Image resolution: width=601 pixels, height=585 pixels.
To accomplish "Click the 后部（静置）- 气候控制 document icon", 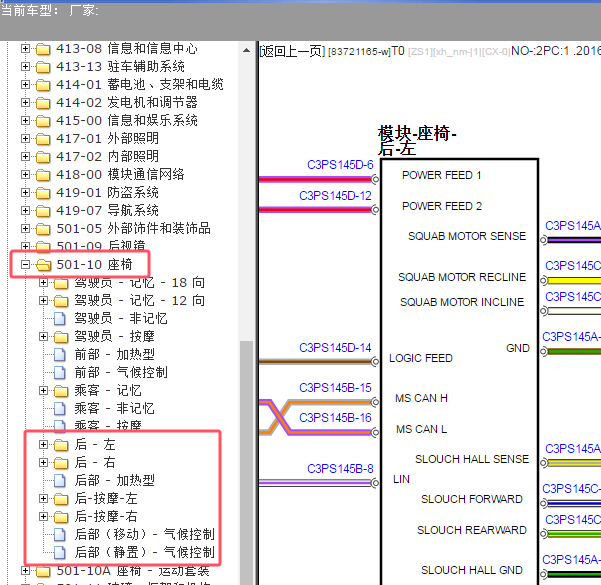I will pyautogui.click(x=60, y=552).
